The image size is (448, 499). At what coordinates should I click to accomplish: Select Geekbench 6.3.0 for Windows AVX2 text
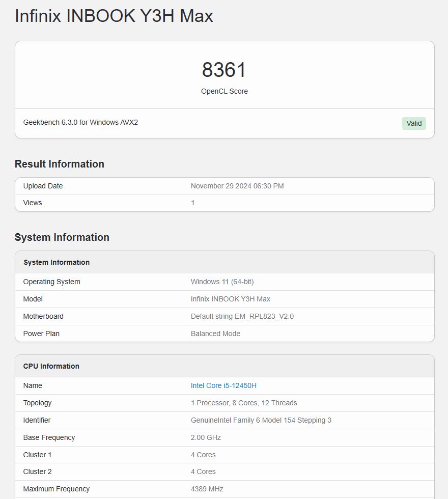point(80,122)
